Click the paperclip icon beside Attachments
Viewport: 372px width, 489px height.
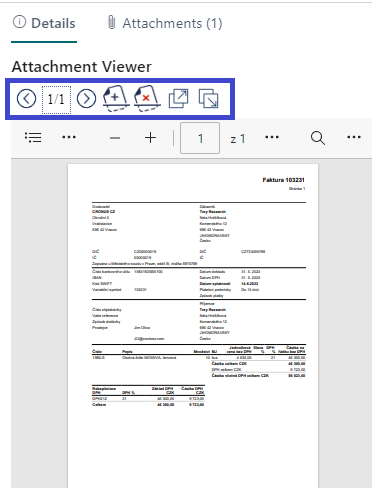point(112,23)
